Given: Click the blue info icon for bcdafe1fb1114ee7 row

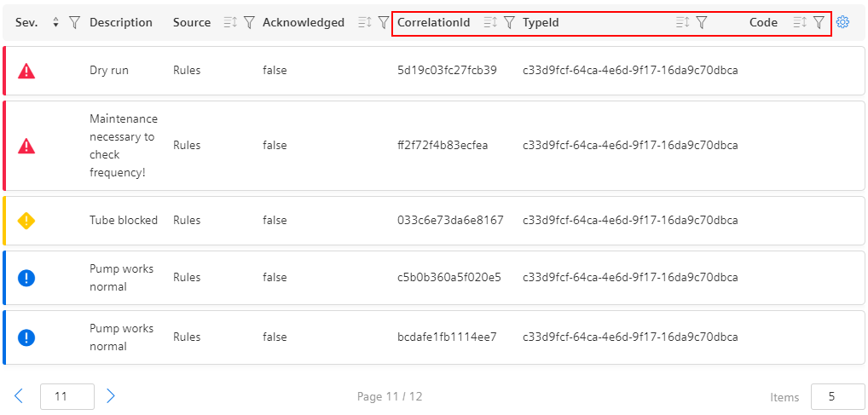Looking at the screenshot, I should click(26, 337).
